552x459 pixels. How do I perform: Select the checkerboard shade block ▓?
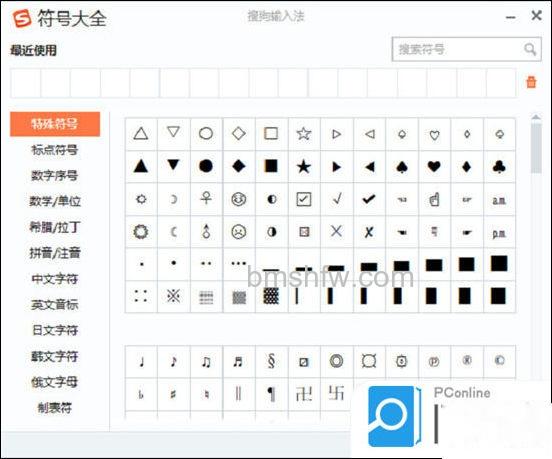[271, 296]
